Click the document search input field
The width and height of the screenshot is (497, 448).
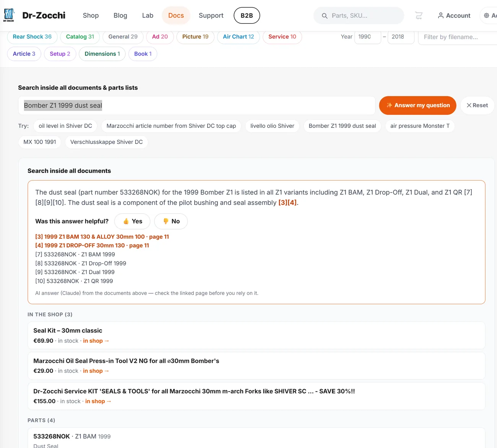tap(197, 105)
